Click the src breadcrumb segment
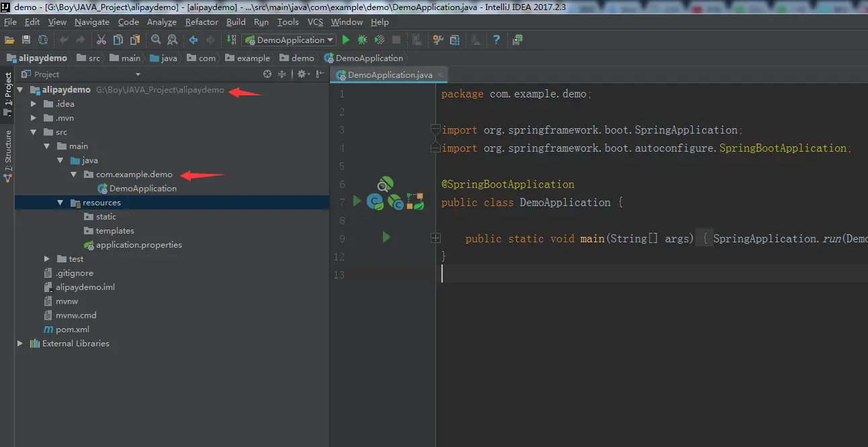The width and height of the screenshot is (868, 447). pyautogui.click(x=88, y=58)
